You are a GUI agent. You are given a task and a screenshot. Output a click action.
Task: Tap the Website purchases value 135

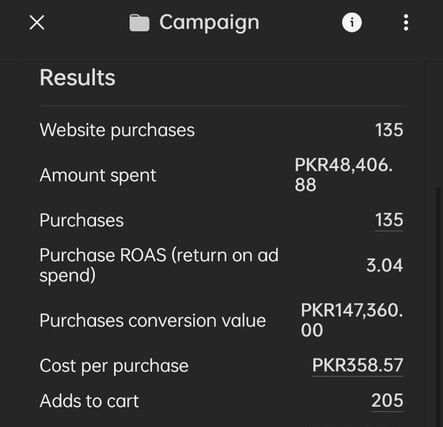[x=389, y=130]
